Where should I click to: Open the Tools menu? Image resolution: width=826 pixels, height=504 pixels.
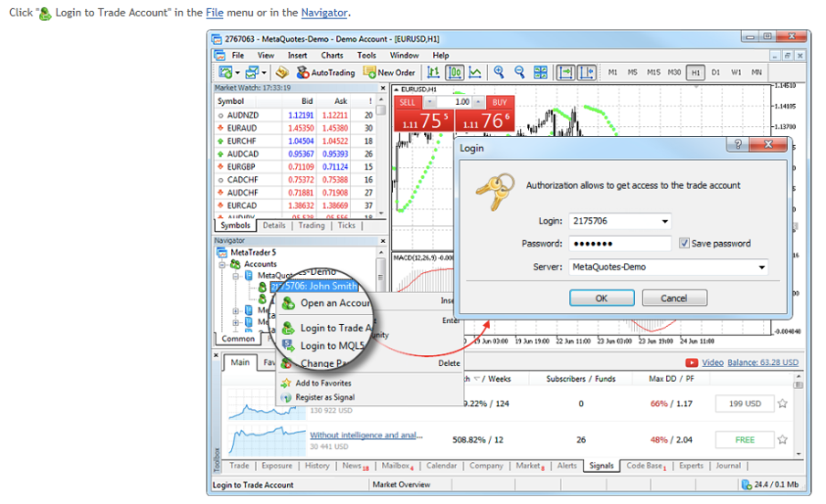point(366,56)
